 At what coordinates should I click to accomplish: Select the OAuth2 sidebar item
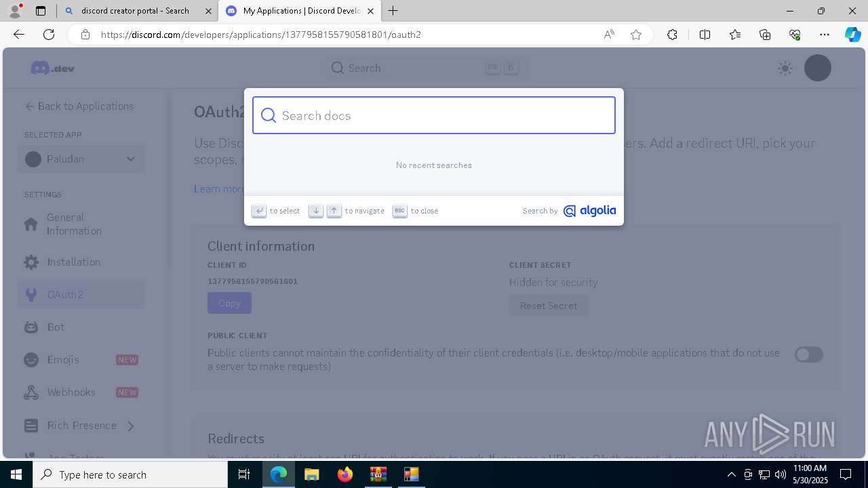coord(81,295)
